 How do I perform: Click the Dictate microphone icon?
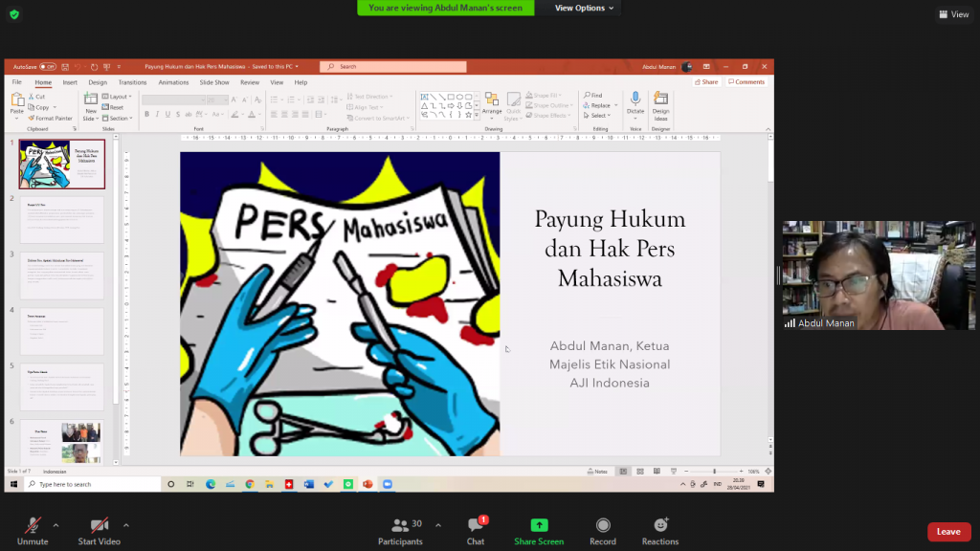635,99
